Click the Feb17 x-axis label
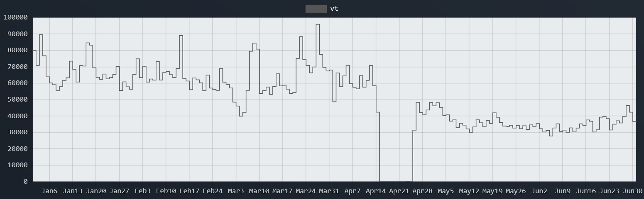This screenshot has width=644, height=199. [x=189, y=191]
